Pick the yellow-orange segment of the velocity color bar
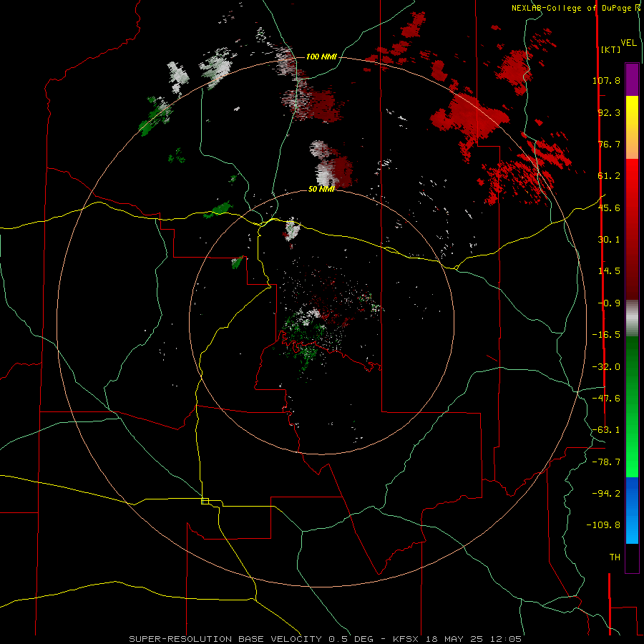Screen dimensions: 644x644 [632, 127]
